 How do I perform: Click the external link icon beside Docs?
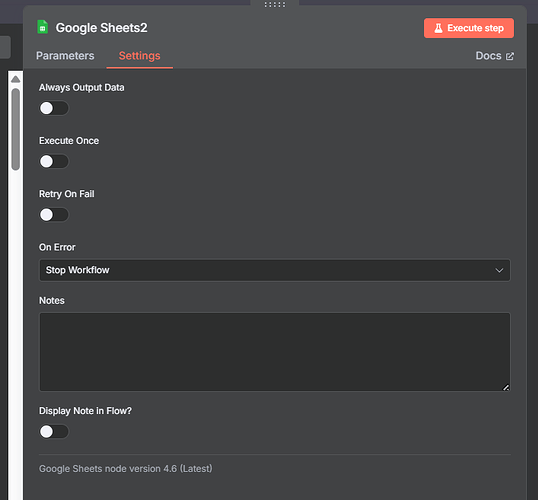pos(510,56)
